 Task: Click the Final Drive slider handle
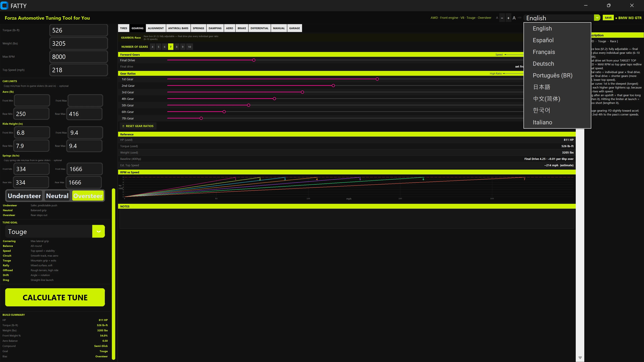click(254, 60)
